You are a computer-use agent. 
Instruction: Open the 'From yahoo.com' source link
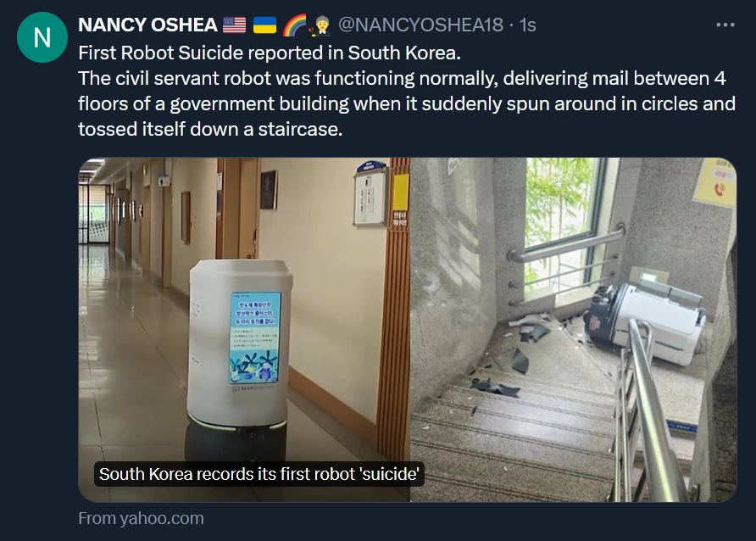coord(141,518)
